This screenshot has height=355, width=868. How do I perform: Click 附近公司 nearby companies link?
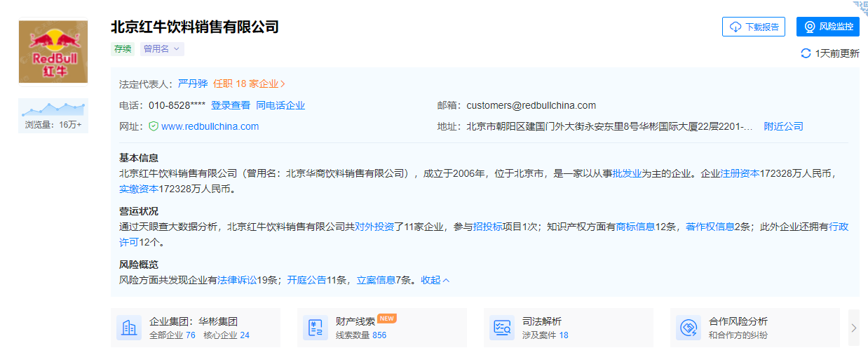[784, 126]
